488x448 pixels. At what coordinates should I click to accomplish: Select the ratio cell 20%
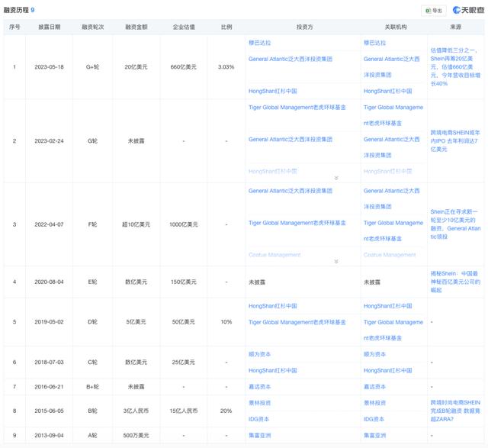click(x=226, y=411)
